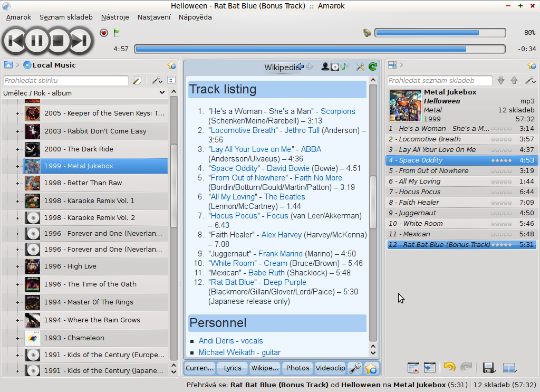540x392 pixels.
Task: Expand 2003 - Rabbit Don't Come Easy album
Action: pos(17,131)
